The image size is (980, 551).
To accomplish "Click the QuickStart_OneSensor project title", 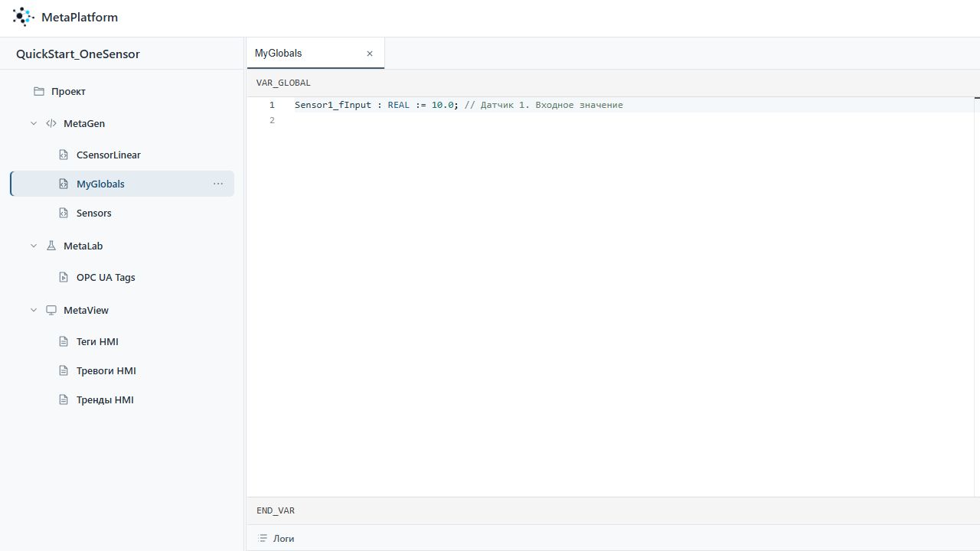I will 78,54.
